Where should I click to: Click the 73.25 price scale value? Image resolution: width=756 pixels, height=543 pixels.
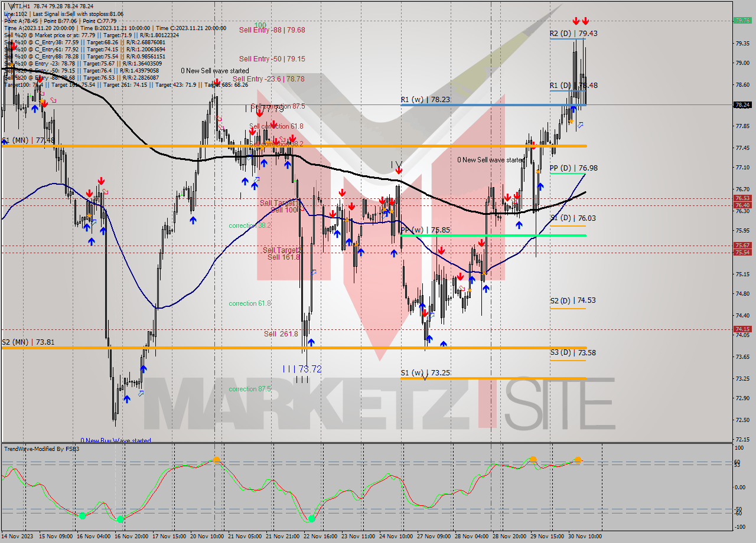pos(742,378)
